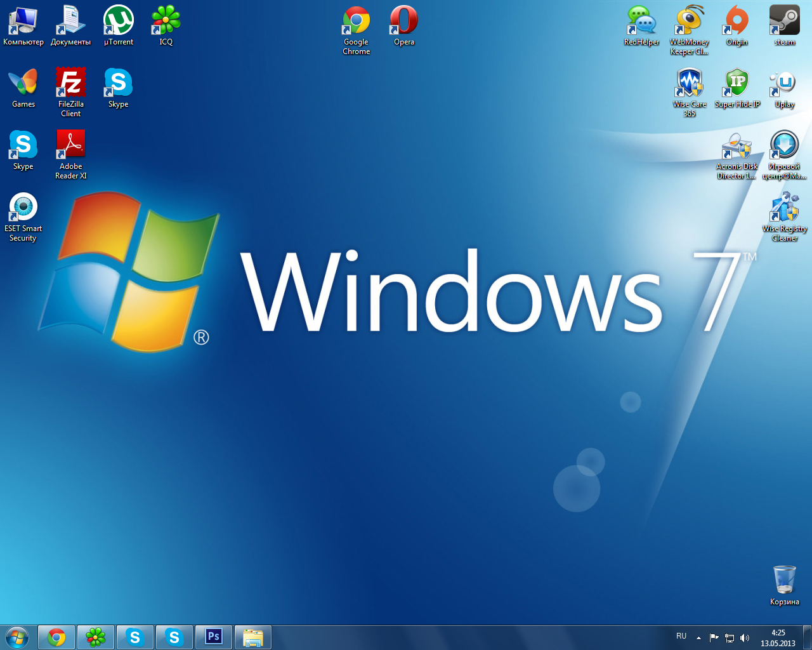
Task: Open the Документы folder shortcut
Action: [x=70, y=25]
